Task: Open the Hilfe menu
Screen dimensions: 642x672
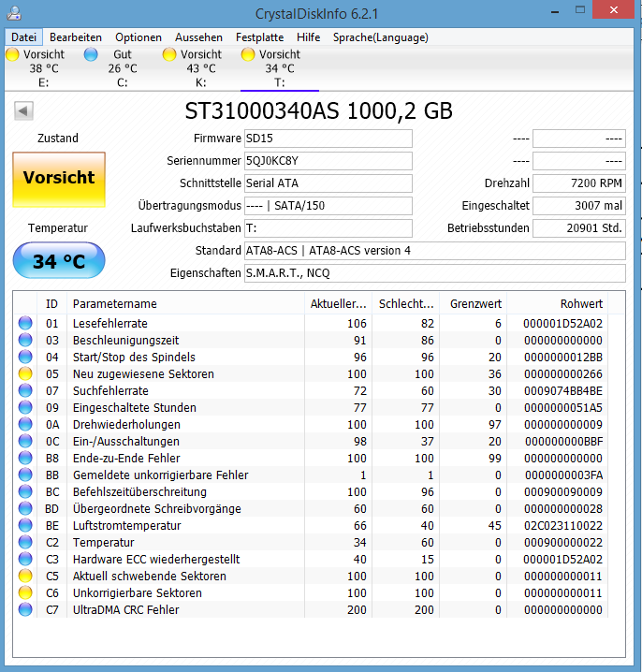Action: [308, 37]
